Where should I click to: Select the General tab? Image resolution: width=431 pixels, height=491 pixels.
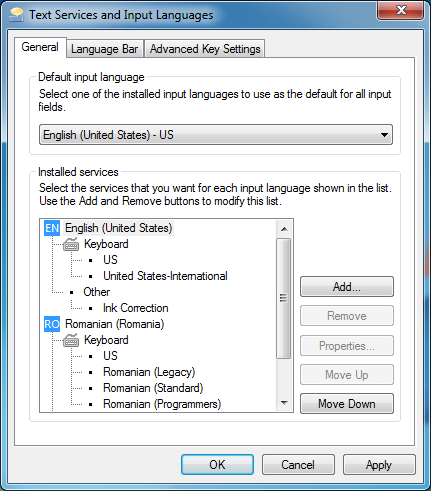click(x=40, y=47)
